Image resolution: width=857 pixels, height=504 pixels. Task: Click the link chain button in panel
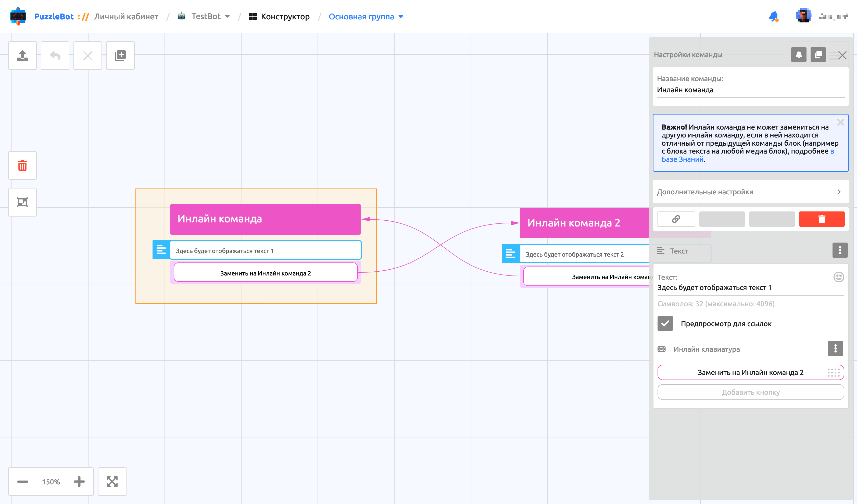(676, 219)
